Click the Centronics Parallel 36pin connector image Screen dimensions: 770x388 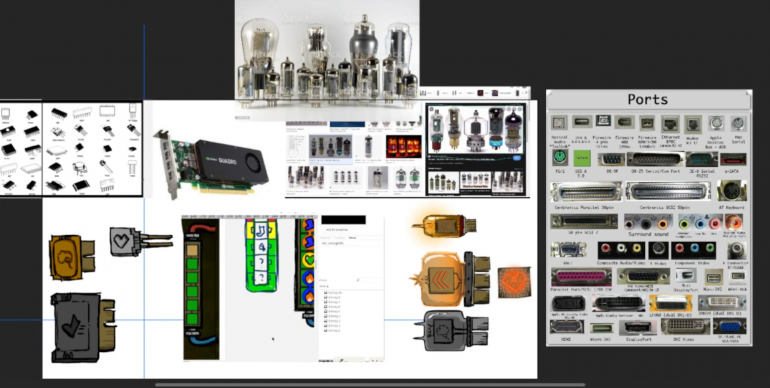[x=586, y=191]
